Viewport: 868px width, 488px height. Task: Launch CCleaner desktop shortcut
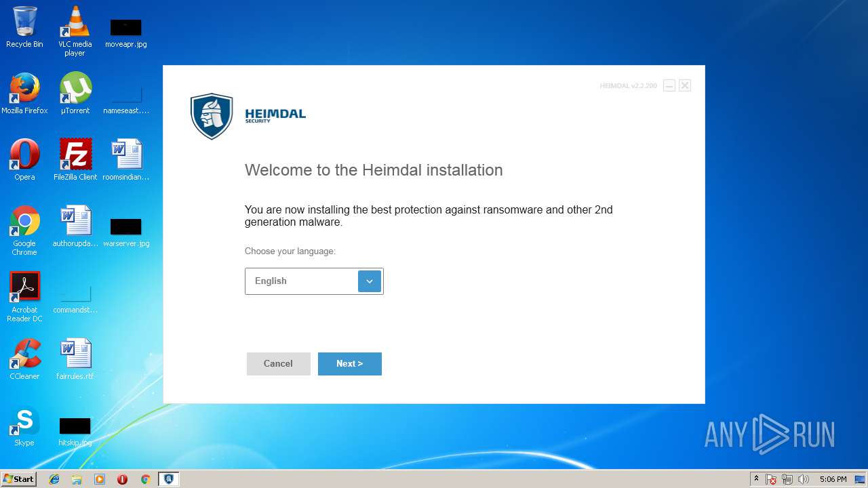[24, 359]
